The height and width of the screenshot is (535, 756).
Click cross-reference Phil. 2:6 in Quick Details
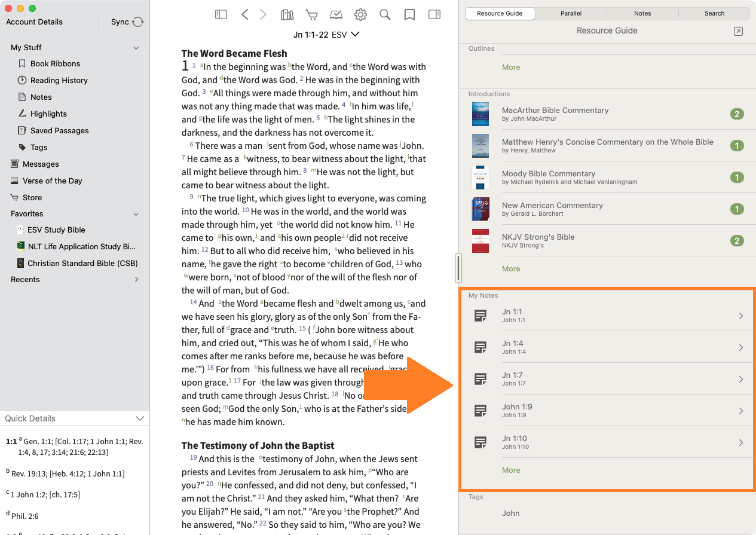(x=26, y=516)
